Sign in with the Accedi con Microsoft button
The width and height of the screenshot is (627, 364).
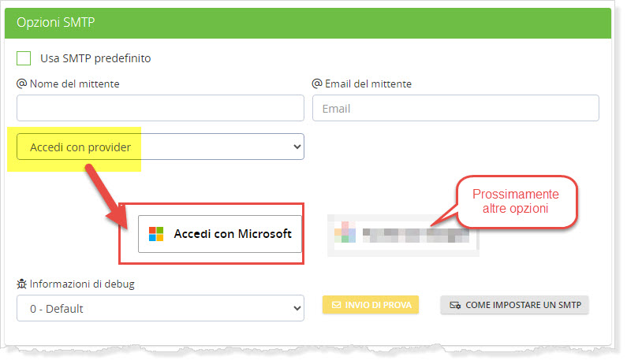[220, 234]
